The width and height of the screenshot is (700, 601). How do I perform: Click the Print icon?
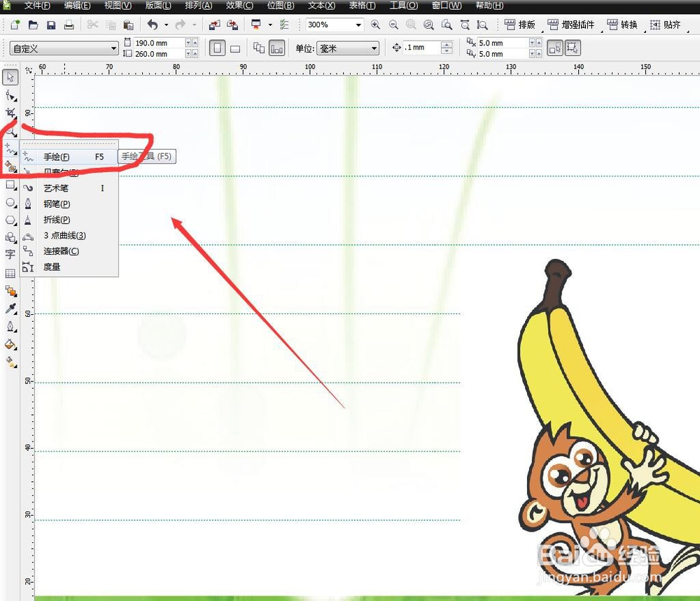pyautogui.click(x=69, y=24)
